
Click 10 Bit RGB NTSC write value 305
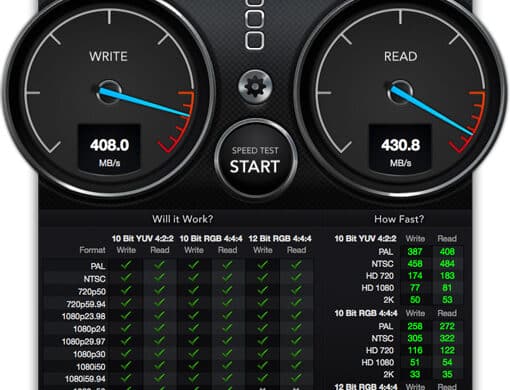click(415, 338)
